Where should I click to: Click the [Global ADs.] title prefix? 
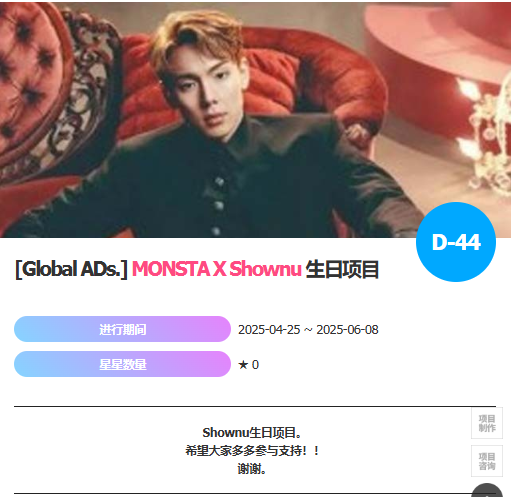[71, 269]
